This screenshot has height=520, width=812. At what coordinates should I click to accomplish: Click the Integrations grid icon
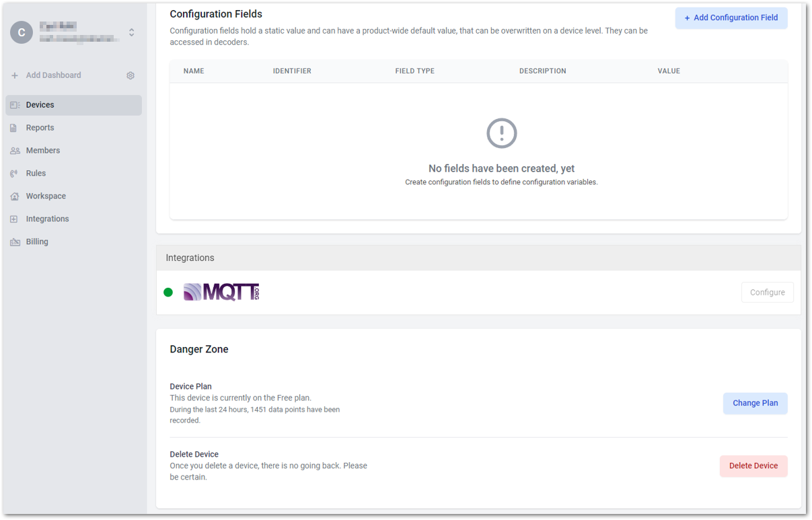[x=14, y=219]
